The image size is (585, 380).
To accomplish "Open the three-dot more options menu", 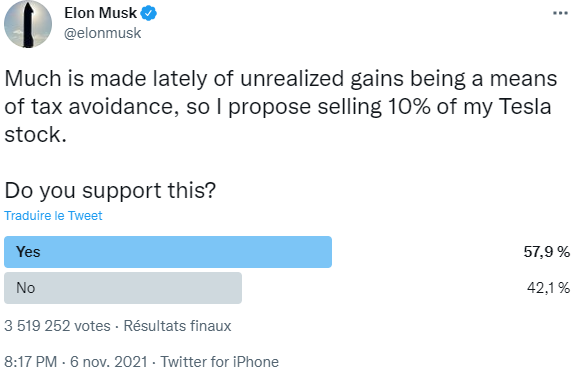I will [560, 13].
